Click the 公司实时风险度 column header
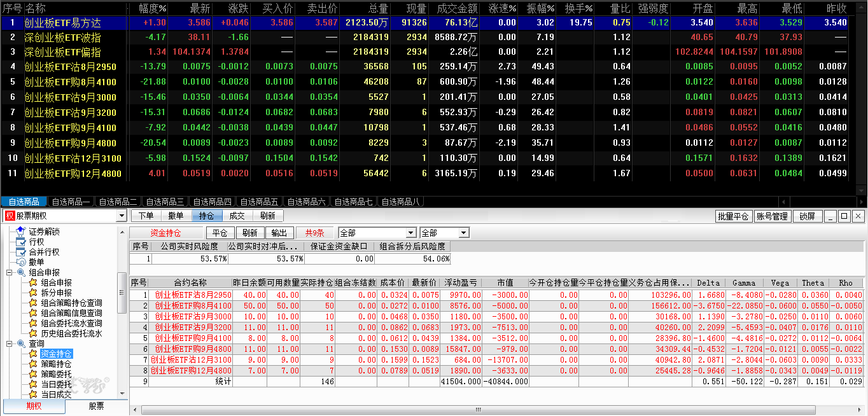The height and width of the screenshot is (416, 868). [x=189, y=246]
